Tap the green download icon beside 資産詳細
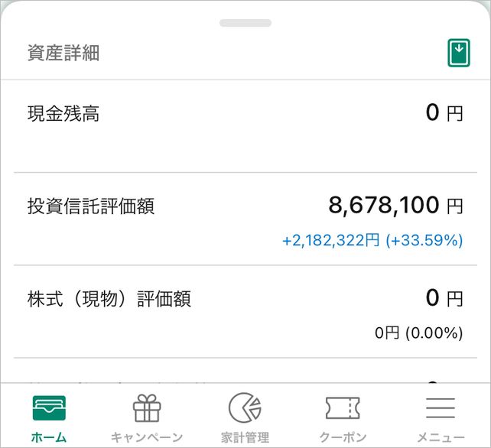The height and width of the screenshot is (448, 491). click(458, 53)
